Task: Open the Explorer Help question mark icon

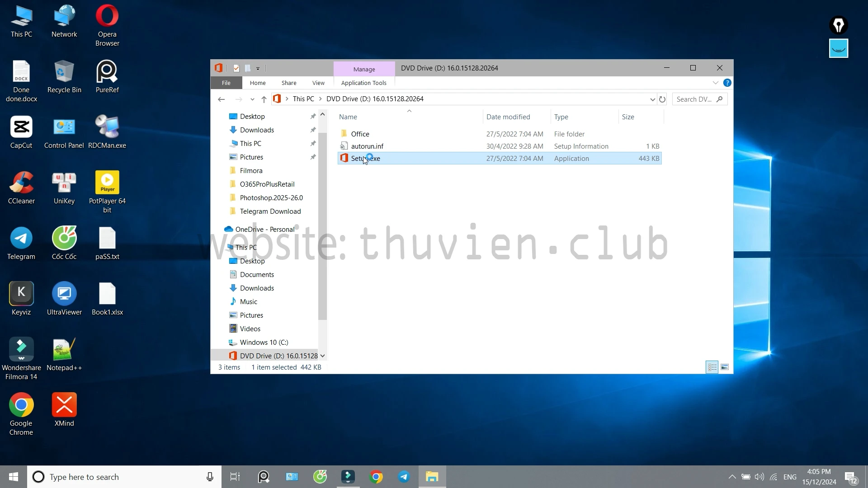Action: pos(727,83)
